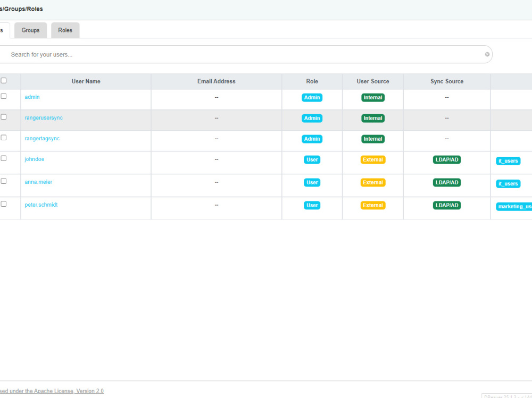
Task: Click the User Source column header
Action: (x=373, y=81)
